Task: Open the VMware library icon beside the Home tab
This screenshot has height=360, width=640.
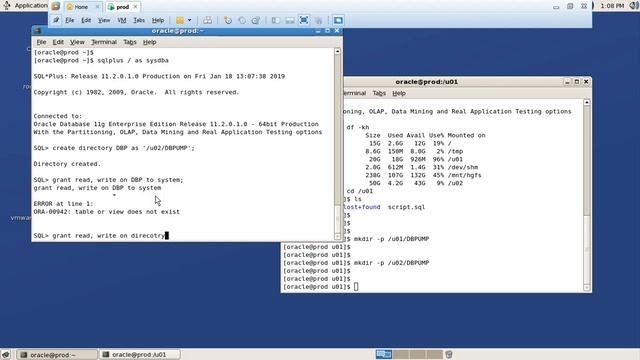Action: 56,7
